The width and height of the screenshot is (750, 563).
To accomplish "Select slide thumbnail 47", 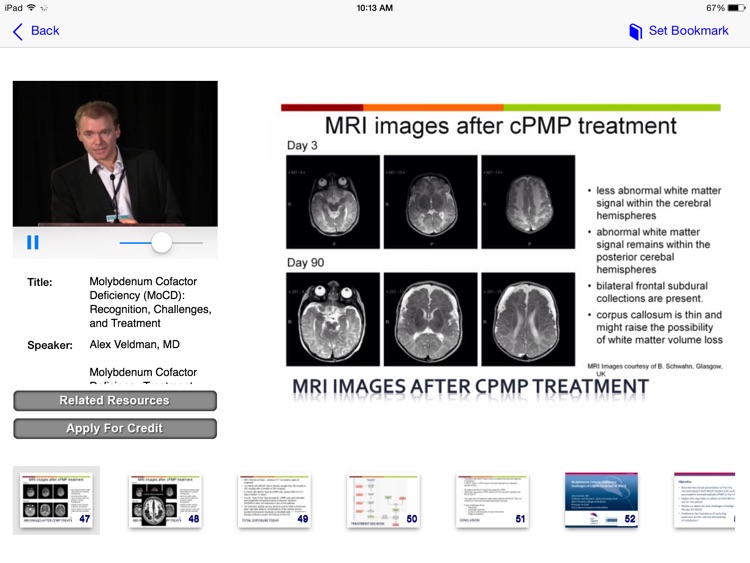I will tap(56, 500).
